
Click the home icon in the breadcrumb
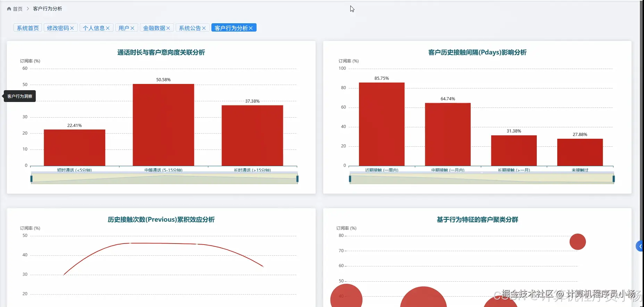pyautogui.click(x=9, y=9)
